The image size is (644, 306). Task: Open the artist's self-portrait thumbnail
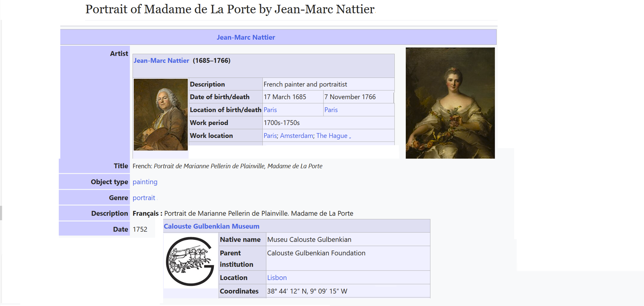pos(161,114)
